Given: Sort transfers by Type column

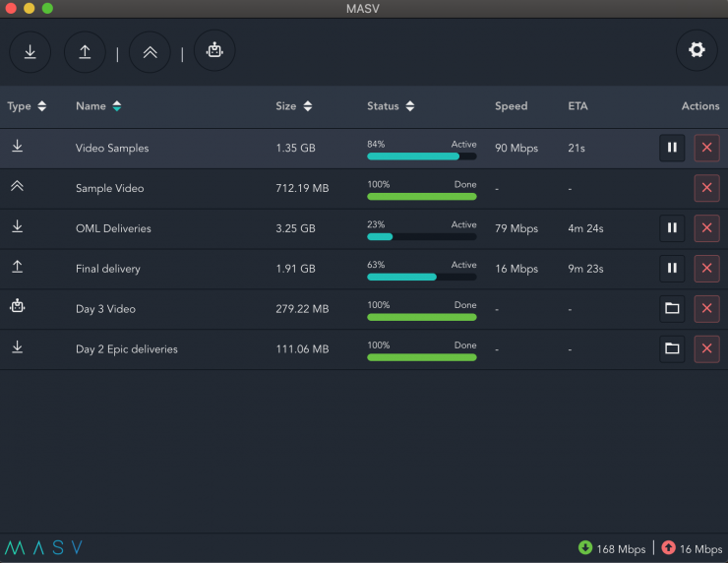Looking at the screenshot, I should [x=27, y=106].
